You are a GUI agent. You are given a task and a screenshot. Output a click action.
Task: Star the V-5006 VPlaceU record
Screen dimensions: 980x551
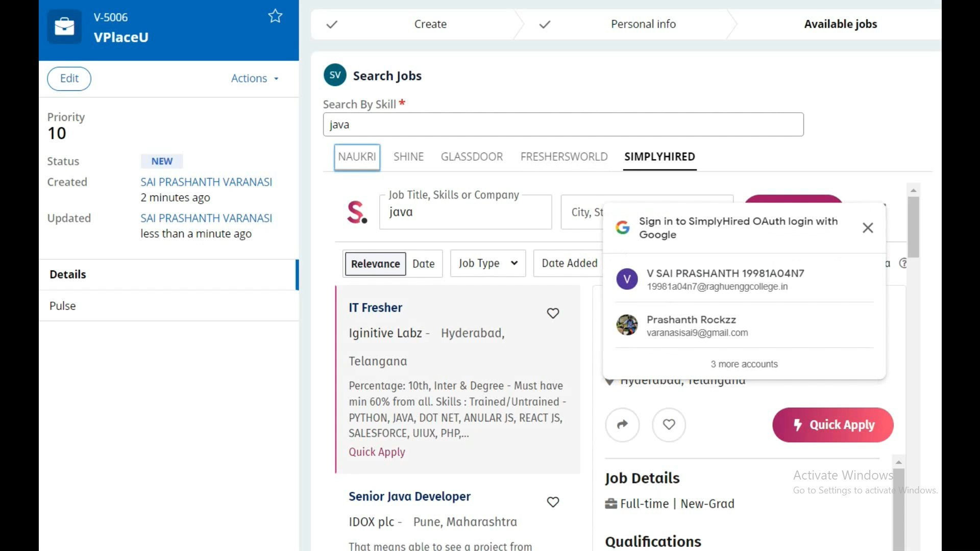click(275, 16)
